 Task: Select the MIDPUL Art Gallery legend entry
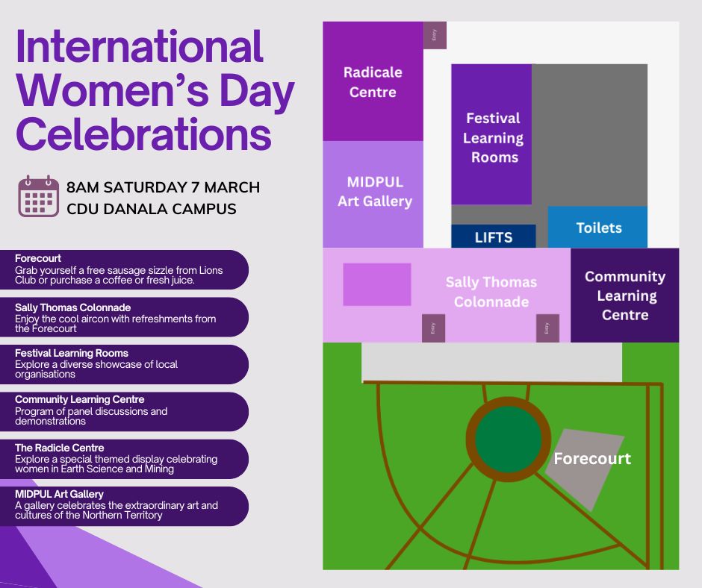pos(123,506)
